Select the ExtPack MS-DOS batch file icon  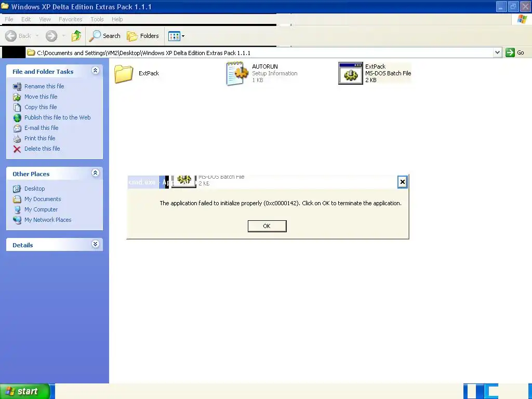(351, 73)
